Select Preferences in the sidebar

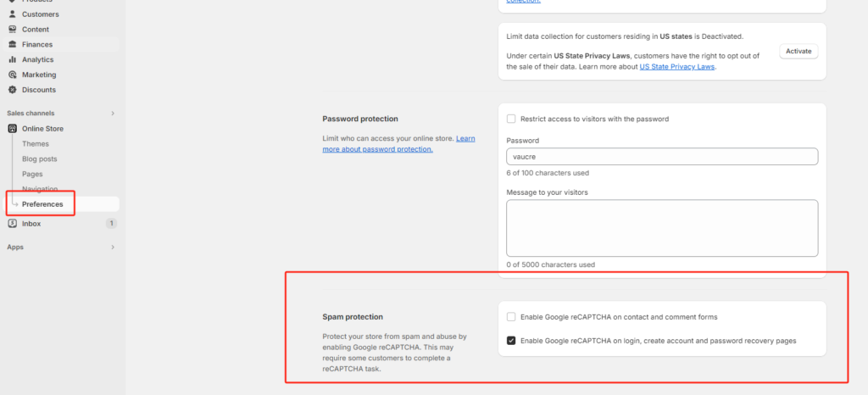(42, 204)
